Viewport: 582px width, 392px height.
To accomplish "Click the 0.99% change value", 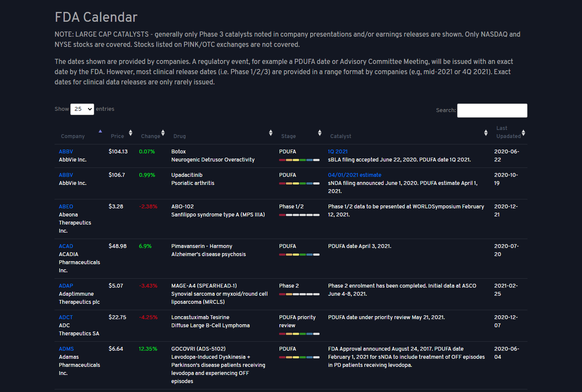I will [147, 175].
